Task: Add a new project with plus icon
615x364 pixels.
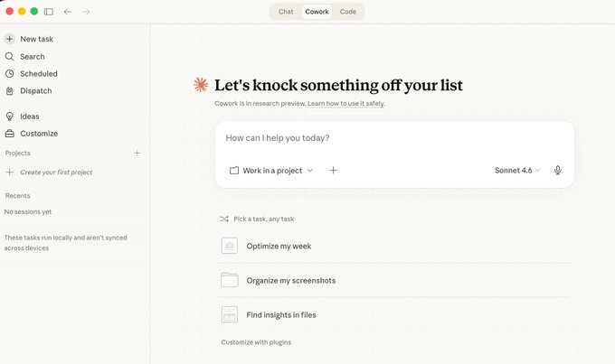Action: [137, 154]
